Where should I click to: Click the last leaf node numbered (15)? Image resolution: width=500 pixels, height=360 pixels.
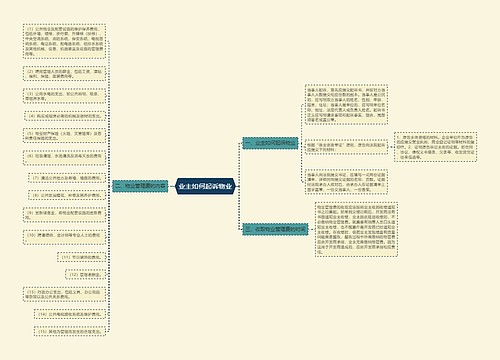[70, 331]
